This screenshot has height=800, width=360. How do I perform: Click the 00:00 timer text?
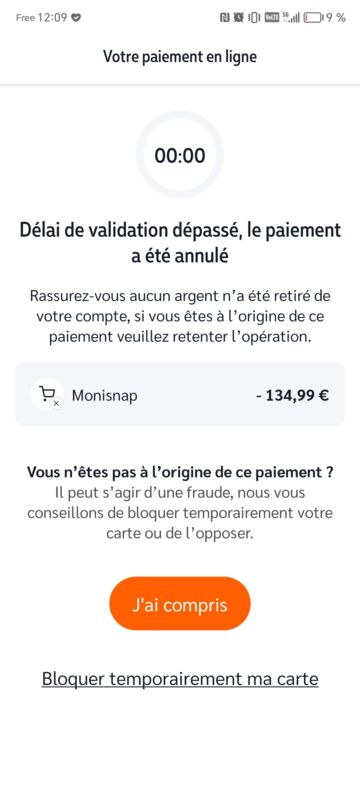click(x=180, y=155)
